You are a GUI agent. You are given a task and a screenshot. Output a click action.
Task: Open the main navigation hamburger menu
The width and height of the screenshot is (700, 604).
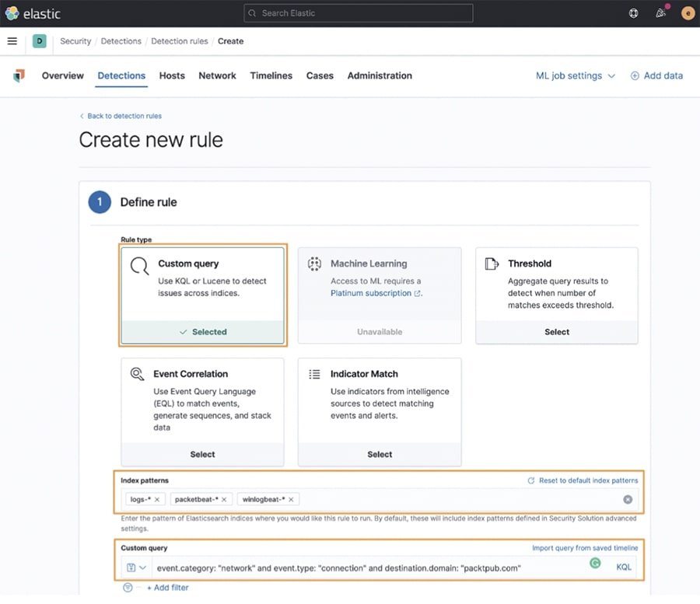12,41
